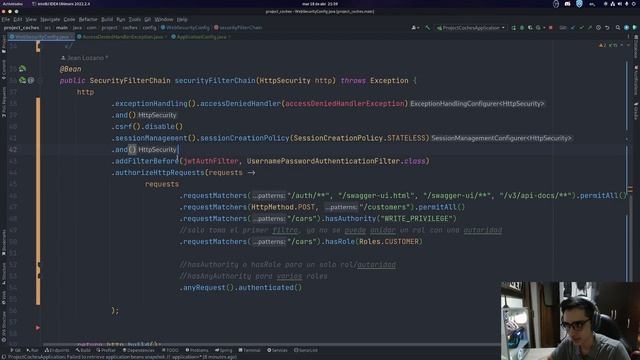The height and width of the screenshot is (360, 640).
Task: Open the Git tool window
Action: pyautogui.click(x=15, y=350)
